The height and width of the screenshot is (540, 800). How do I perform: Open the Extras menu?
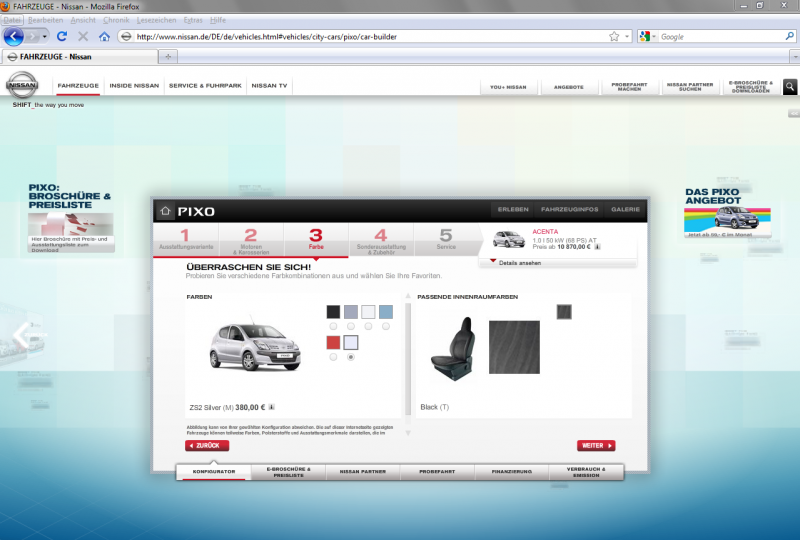click(x=193, y=20)
